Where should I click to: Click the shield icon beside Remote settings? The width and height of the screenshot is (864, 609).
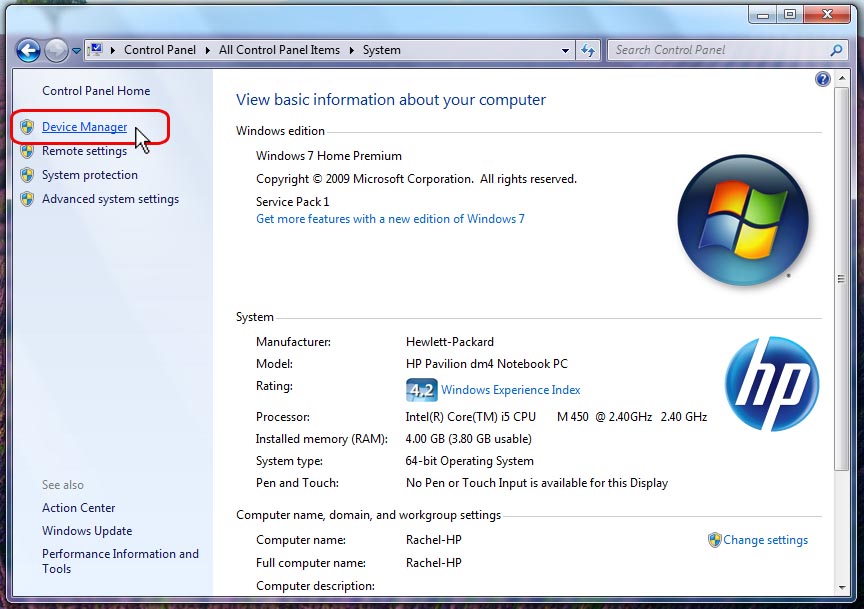coord(27,151)
